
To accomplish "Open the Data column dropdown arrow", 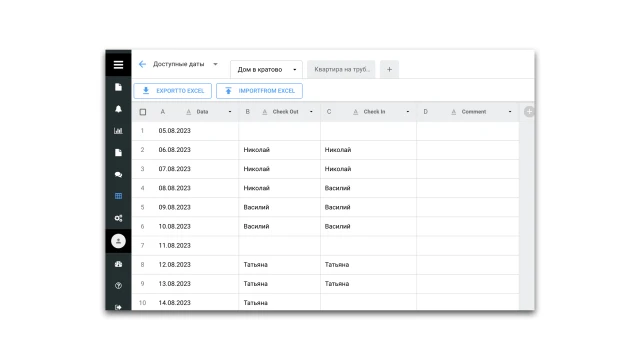I will pyautogui.click(x=230, y=112).
